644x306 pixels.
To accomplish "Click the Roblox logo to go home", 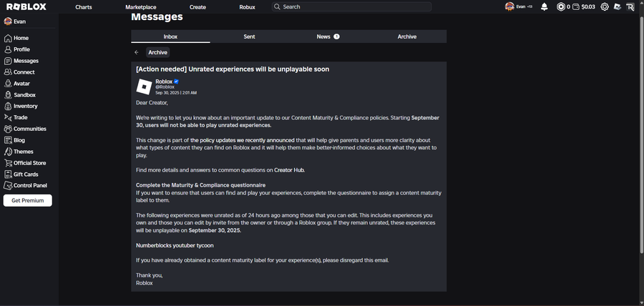I will pos(26,7).
